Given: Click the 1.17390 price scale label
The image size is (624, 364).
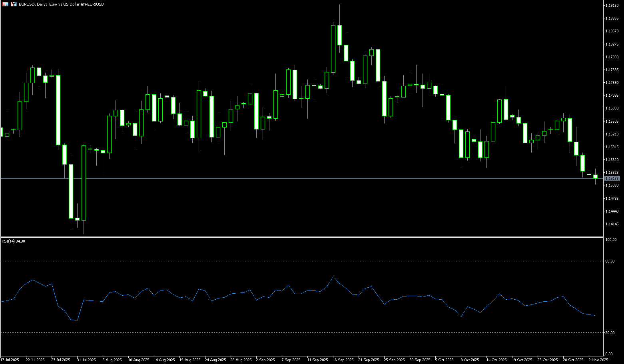Looking at the screenshot, I should coord(612,83).
